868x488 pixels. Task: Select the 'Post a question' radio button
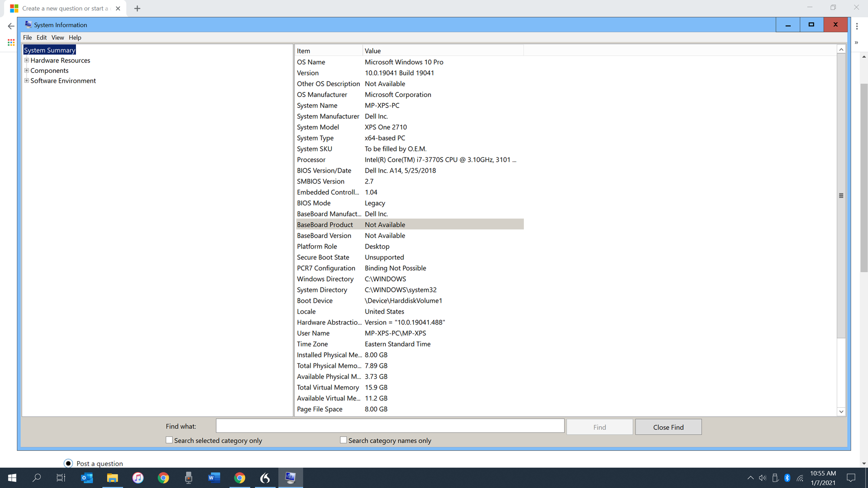point(68,463)
